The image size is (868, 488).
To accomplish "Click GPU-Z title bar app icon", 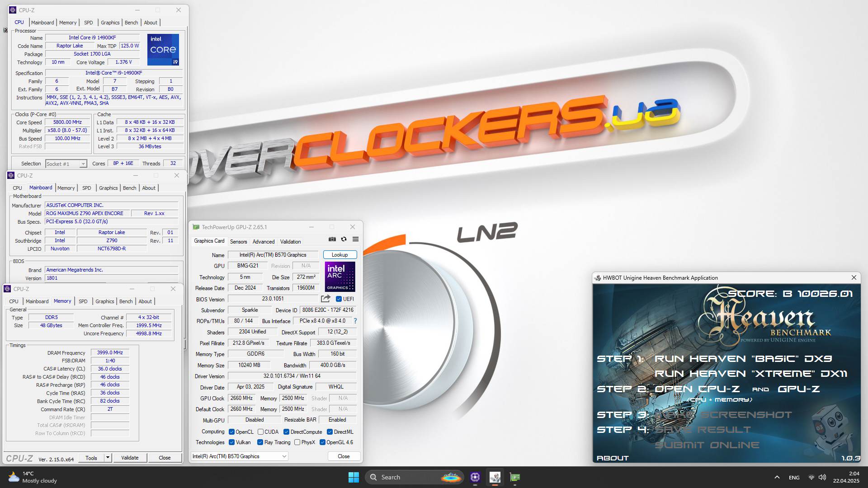I will click(196, 227).
